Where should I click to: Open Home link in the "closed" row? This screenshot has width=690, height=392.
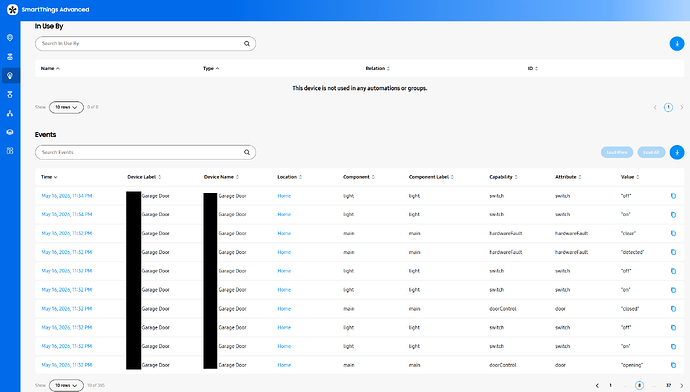point(284,309)
